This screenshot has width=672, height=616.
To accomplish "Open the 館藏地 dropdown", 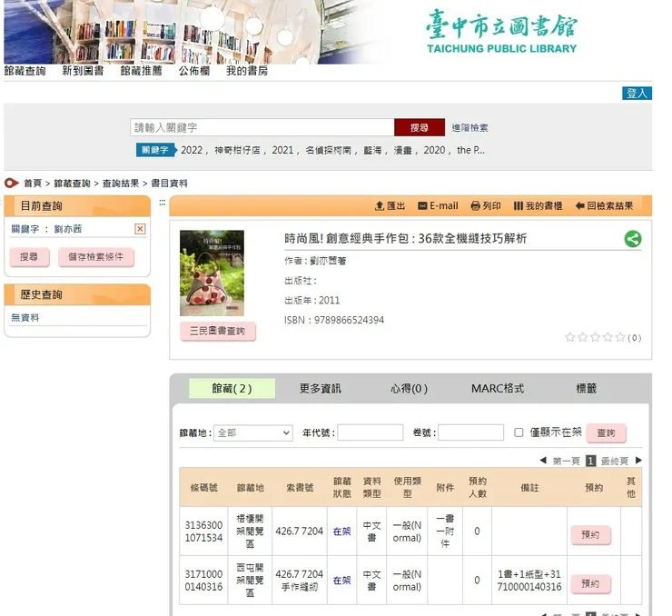I will pyautogui.click(x=252, y=432).
